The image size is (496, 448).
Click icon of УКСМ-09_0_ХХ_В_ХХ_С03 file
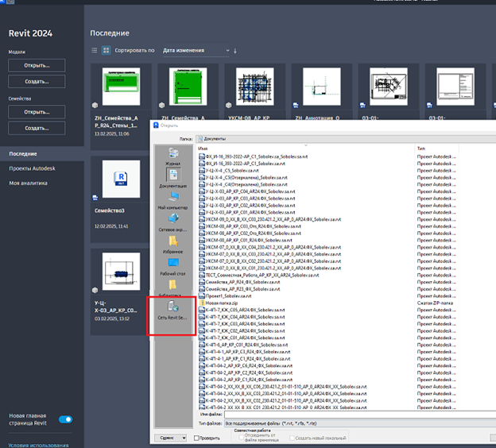pos(202,219)
